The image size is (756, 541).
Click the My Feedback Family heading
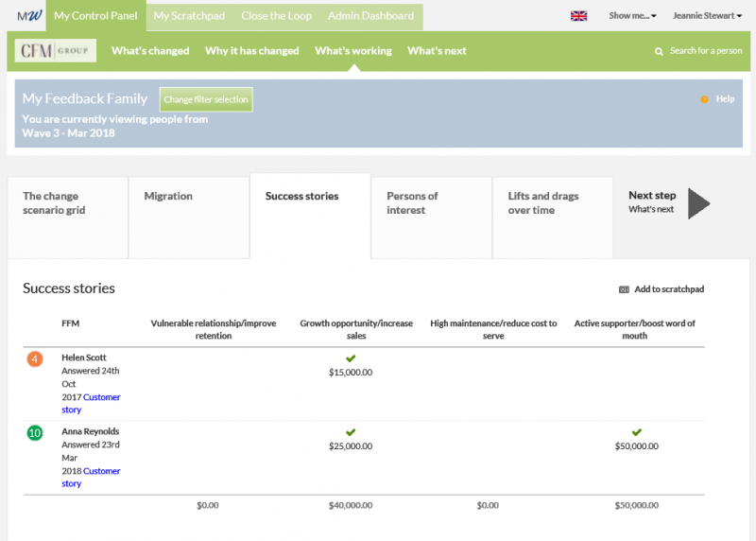click(85, 99)
